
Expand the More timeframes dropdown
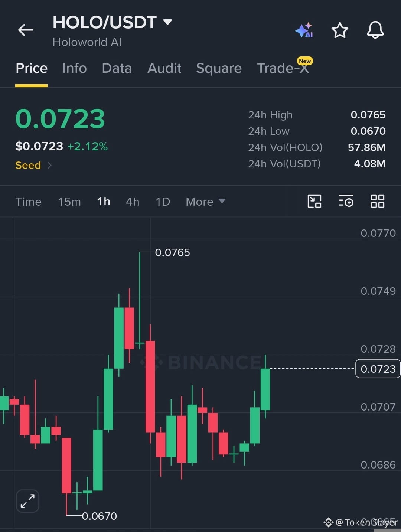pos(205,202)
